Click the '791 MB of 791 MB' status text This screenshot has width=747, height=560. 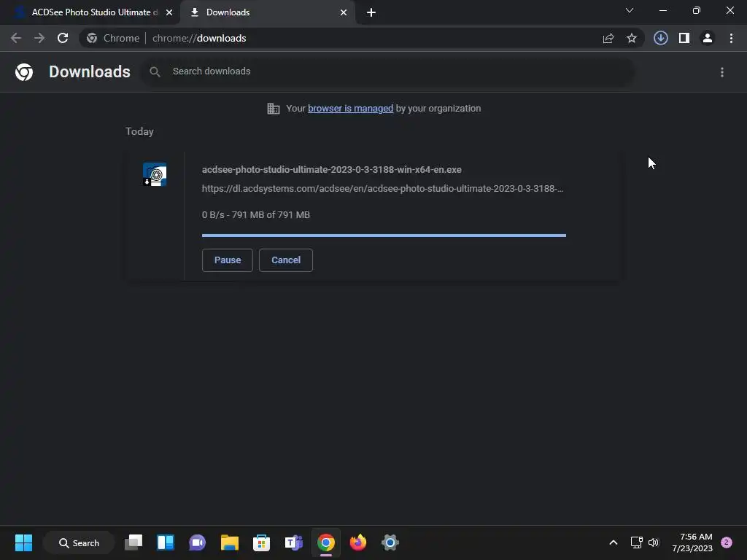pyautogui.click(x=271, y=215)
